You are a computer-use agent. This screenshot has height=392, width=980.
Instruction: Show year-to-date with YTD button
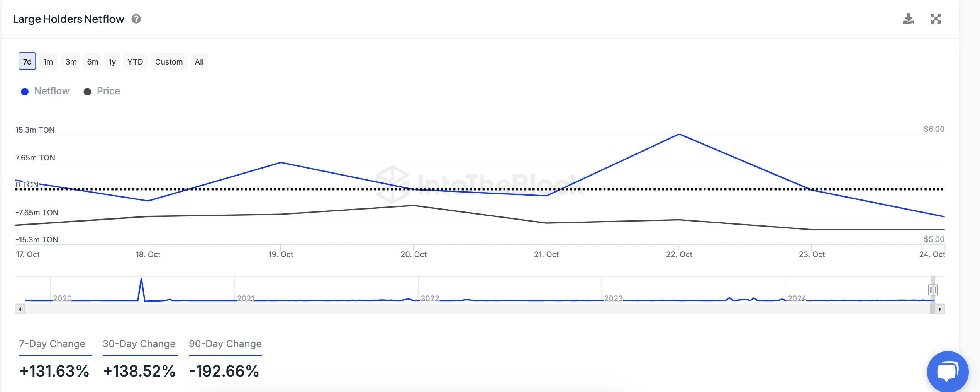135,61
